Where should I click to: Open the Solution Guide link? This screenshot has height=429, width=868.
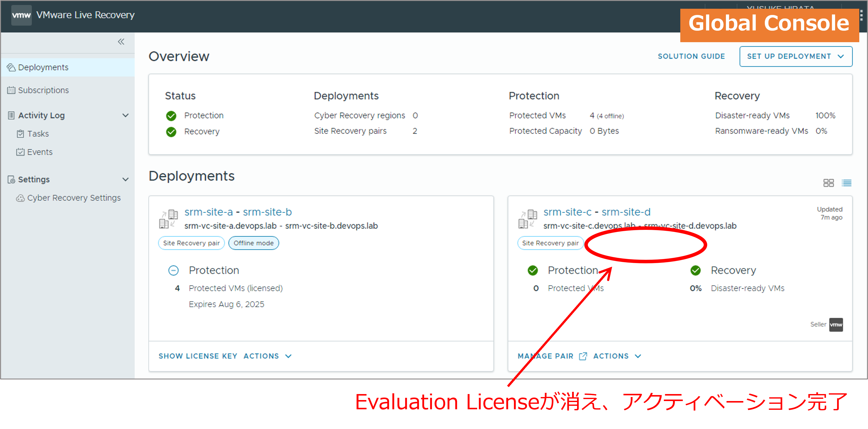692,56
